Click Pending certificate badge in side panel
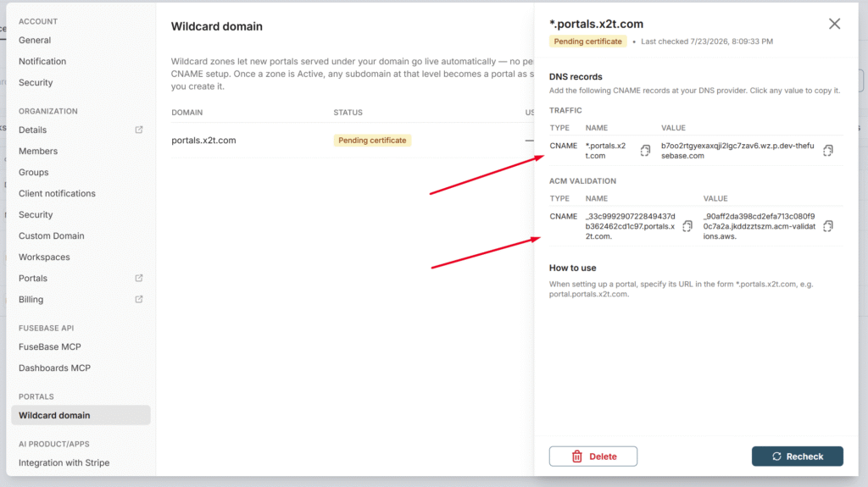The height and width of the screenshot is (487, 868). click(x=587, y=42)
